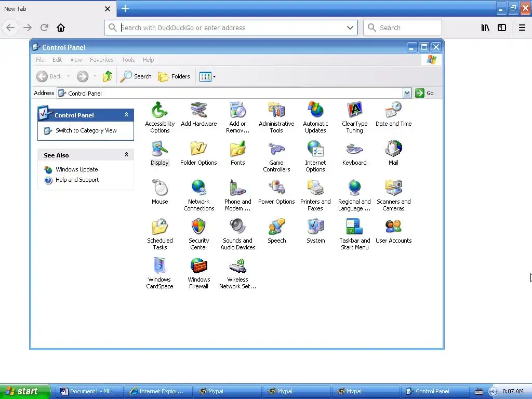532x399 pixels.
Task: Go up one folder level
Action: coord(108,76)
